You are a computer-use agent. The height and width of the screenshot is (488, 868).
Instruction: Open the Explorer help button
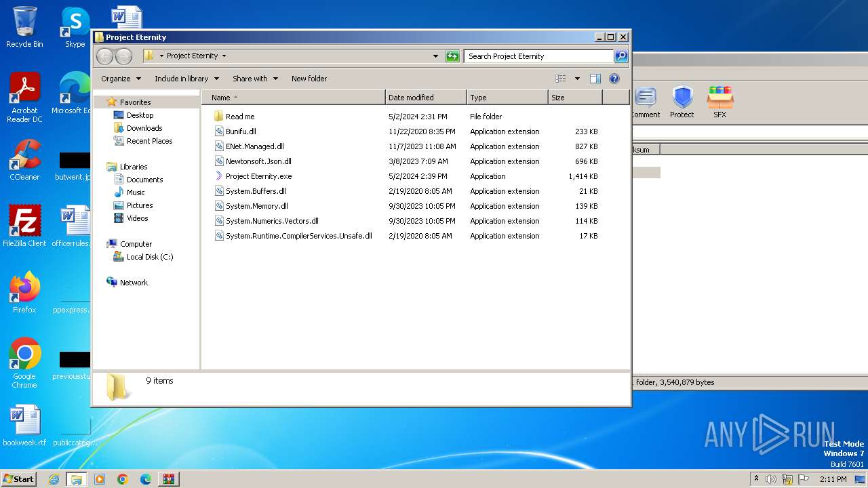(614, 79)
